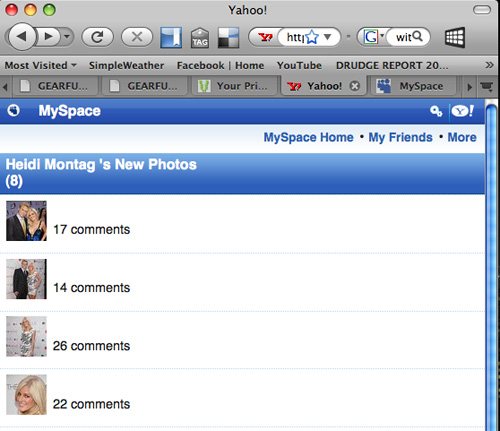
Task: Open the blue bookmark sidebar icon
Action: point(171,37)
